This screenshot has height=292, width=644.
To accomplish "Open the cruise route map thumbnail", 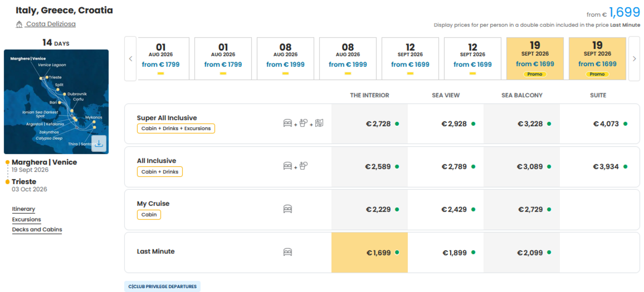I will click(x=56, y=102).
